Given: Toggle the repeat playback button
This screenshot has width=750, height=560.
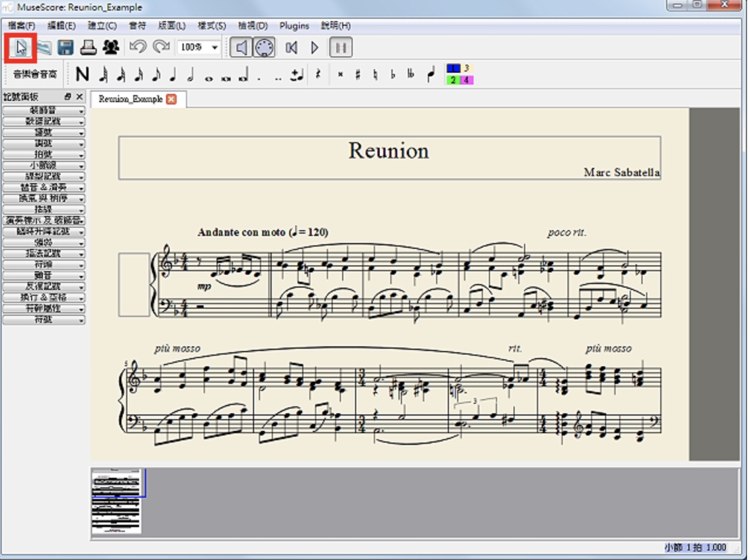Looking at the screenshot, I should [341, 48].
